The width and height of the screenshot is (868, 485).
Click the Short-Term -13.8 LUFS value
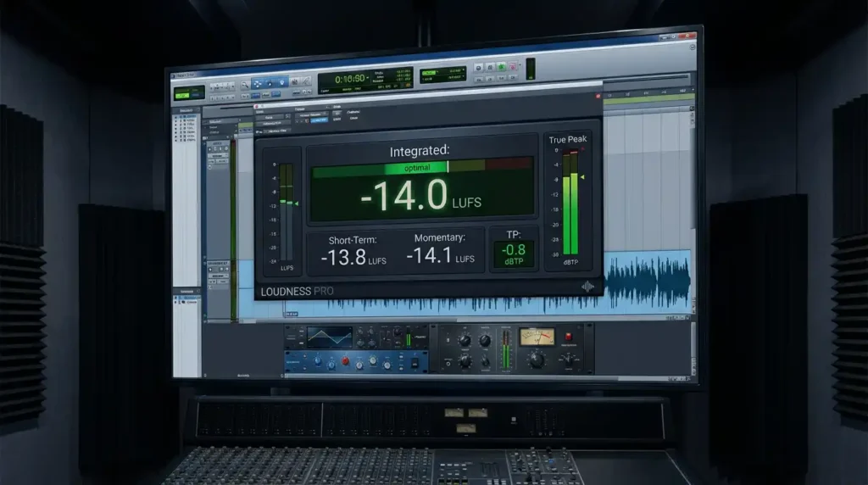[353, 257]
